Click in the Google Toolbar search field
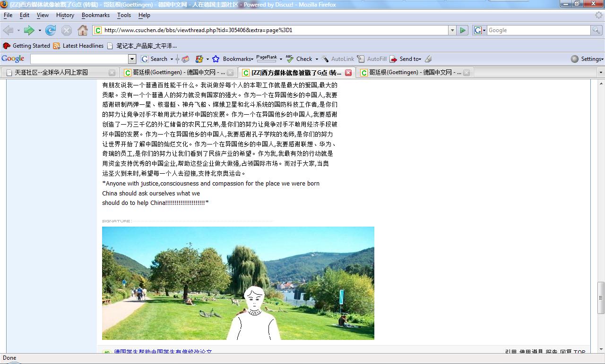Viewport: 605px width, 364px height. (x=79, y=59)
